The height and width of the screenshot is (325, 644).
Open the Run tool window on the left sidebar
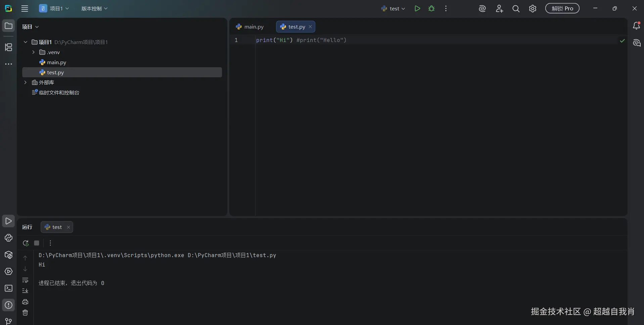[8, 221]
